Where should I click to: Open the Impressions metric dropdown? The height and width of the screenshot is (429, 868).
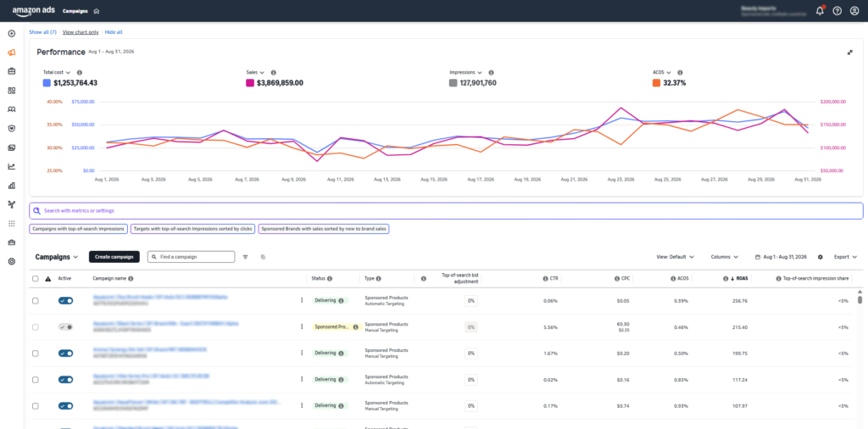[465, 73]
